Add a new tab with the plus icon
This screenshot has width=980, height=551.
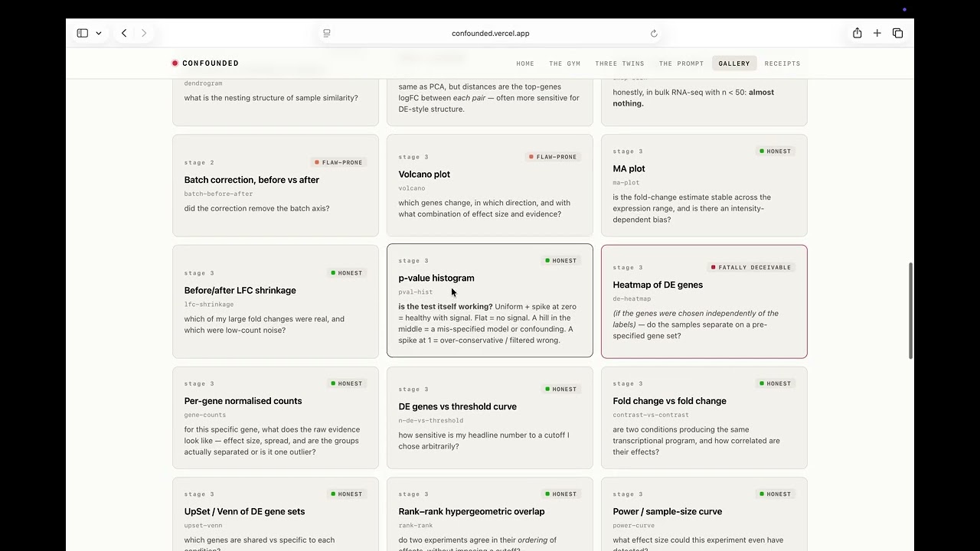pos(877,33)
